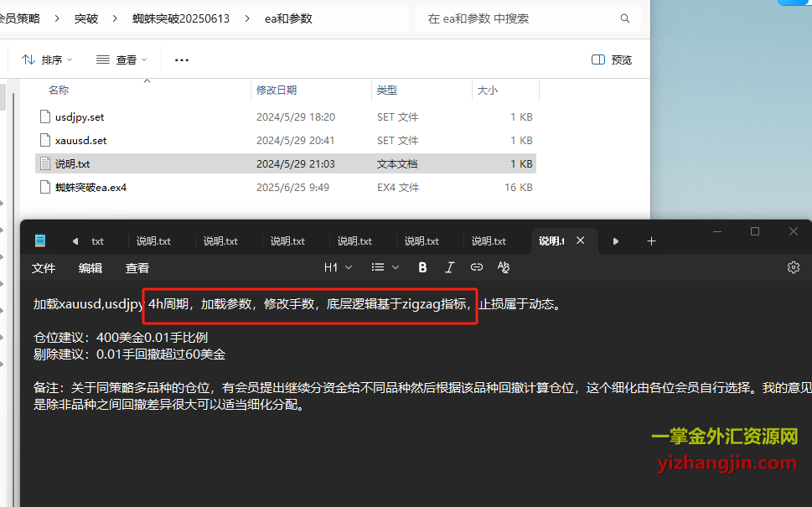Open Notepad settings gear
The width and height of the screenshot is (812, 507).
tap(793, 267)
